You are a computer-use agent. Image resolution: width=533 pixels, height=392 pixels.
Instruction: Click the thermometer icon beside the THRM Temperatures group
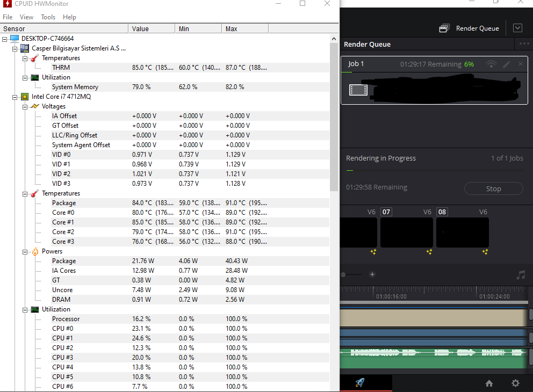tap(35, 58)
